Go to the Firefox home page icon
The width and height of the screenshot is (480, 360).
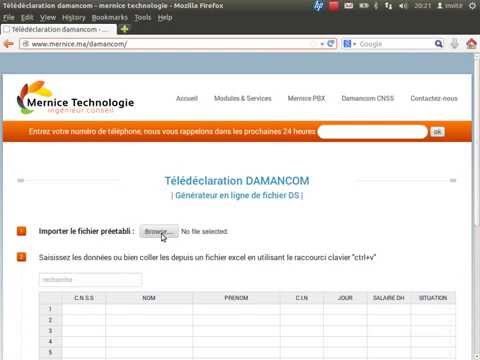coord(471,44)
